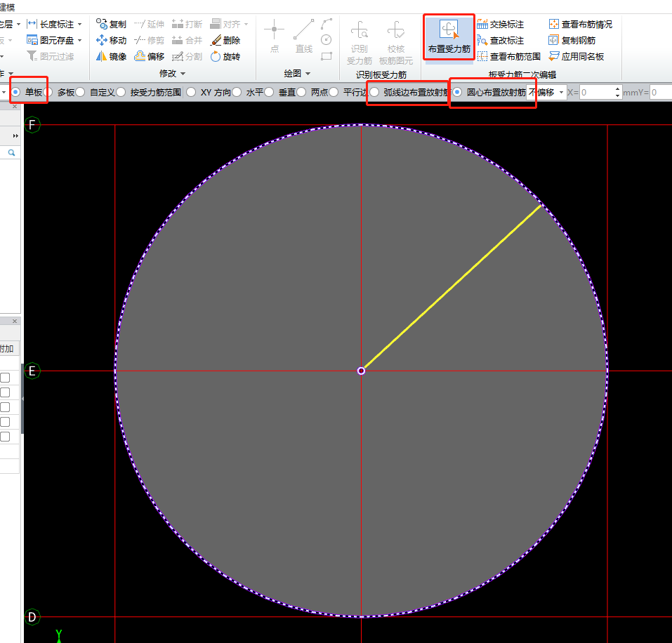
Task: Click 查看布筋范围 tool
Action: (508, 57)
